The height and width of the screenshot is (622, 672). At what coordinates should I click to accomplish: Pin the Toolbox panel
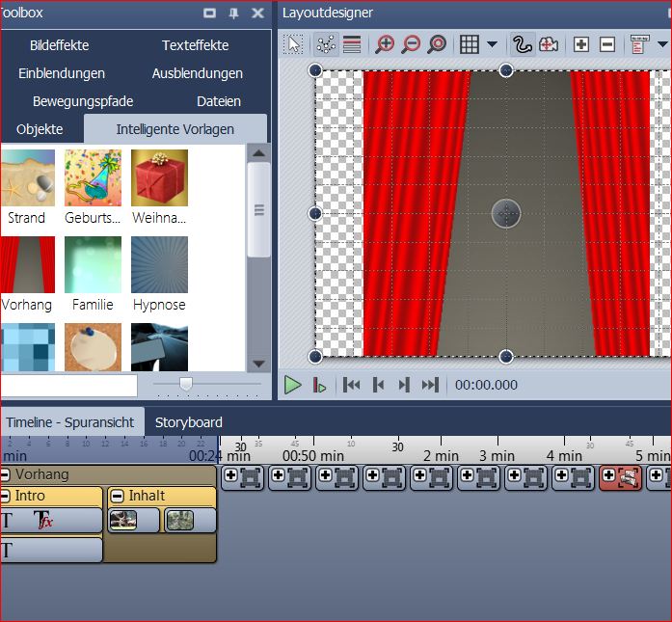(x=233, y=14)
